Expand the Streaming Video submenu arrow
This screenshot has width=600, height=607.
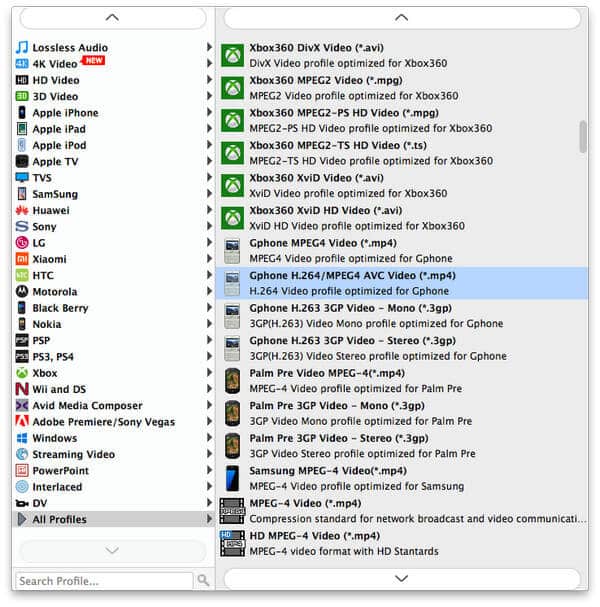click(209, 454)
